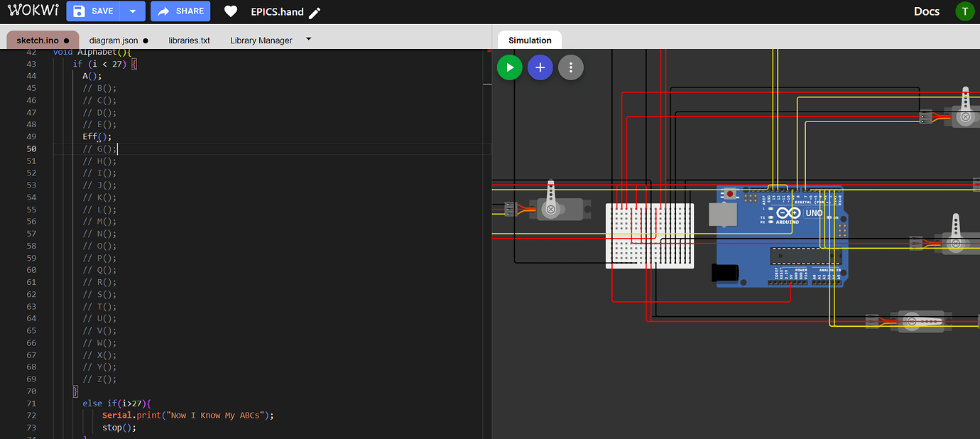The width and height of the screenshot is (980, 439).
Task: Switch to the diagram.json tab
Action: [114, 40]
